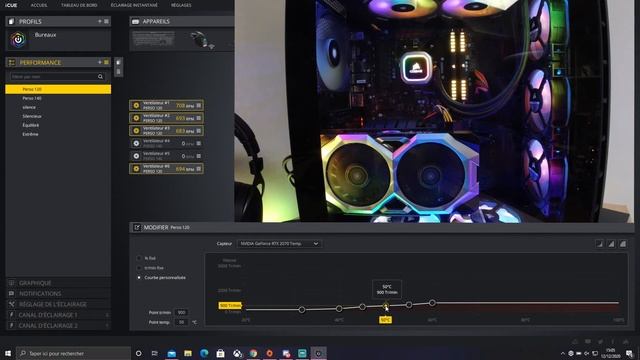Click the copy icon beside the PERFORMANCE panel

pos(118,62)
